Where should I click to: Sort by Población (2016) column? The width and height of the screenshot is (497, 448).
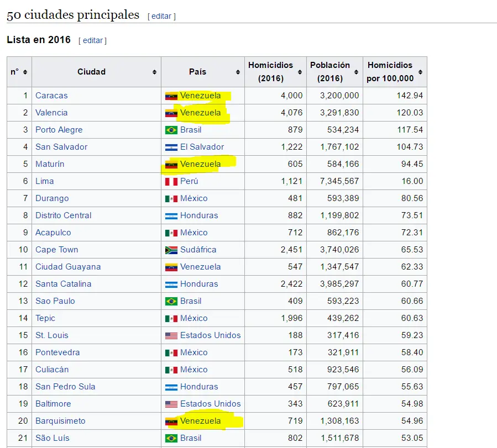click(x=356, y=72)
